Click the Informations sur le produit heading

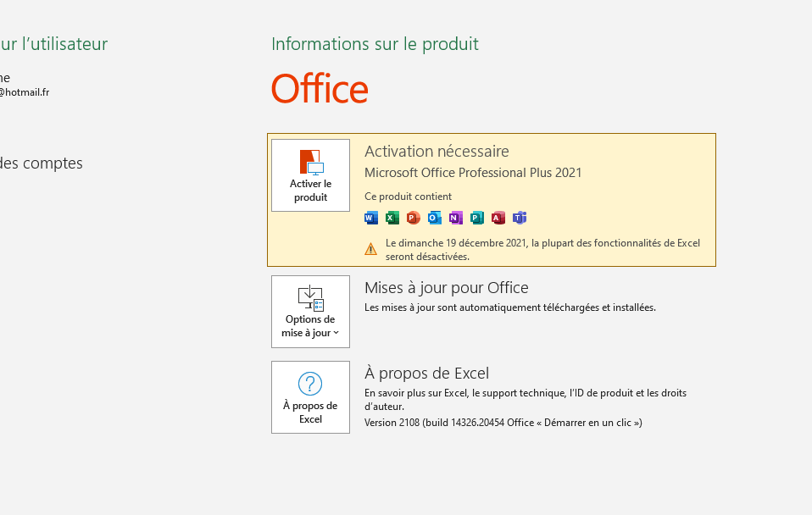[x=375, y=44]
